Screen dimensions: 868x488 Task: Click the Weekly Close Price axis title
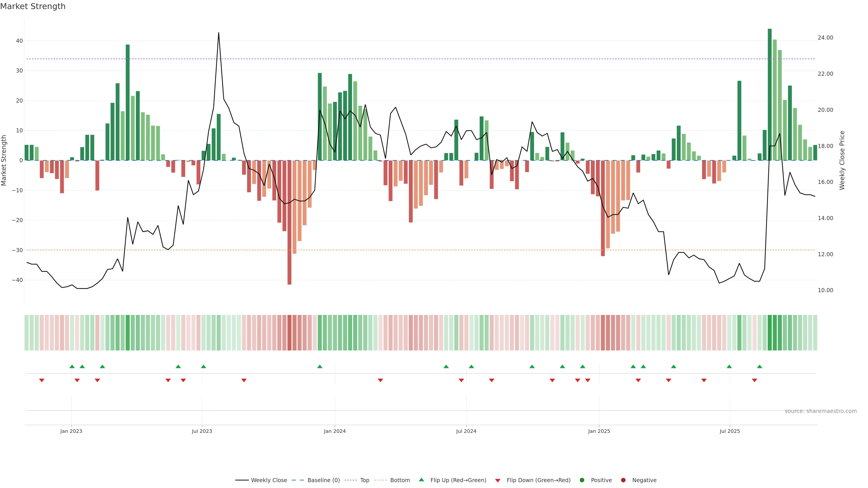coord(842,160)
